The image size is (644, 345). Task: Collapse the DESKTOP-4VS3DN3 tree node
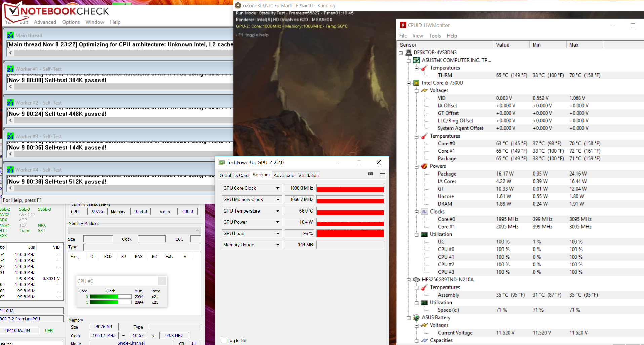[401, 53]
